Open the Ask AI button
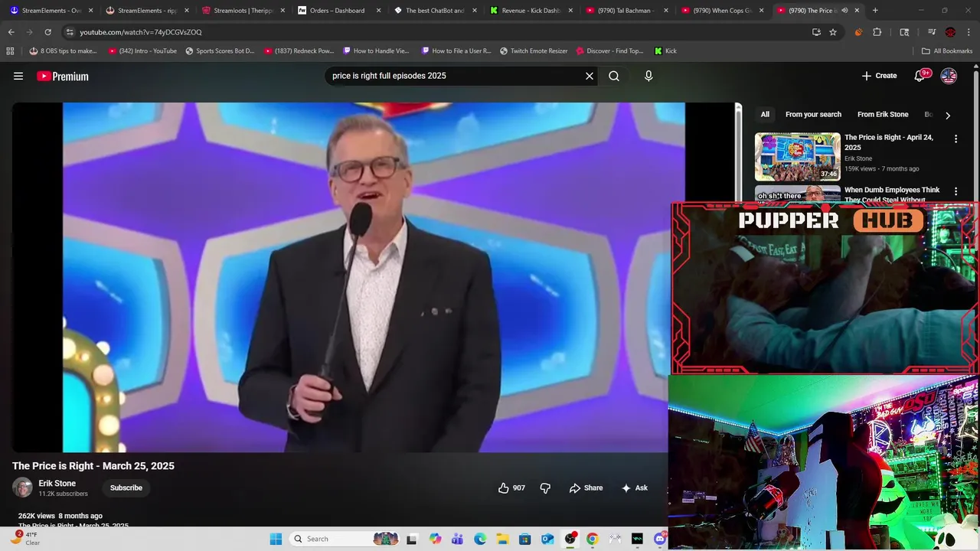The image size is (980, 551). click(635, 487)
